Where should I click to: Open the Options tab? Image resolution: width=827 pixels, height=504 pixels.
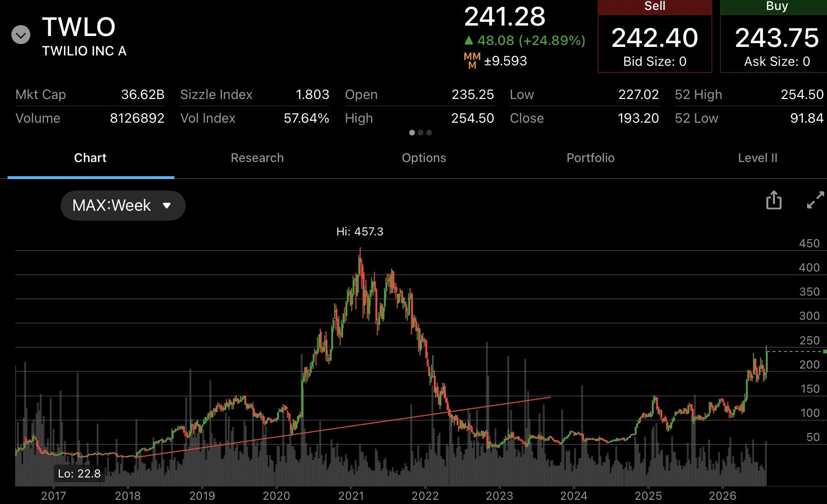[424, 158]
